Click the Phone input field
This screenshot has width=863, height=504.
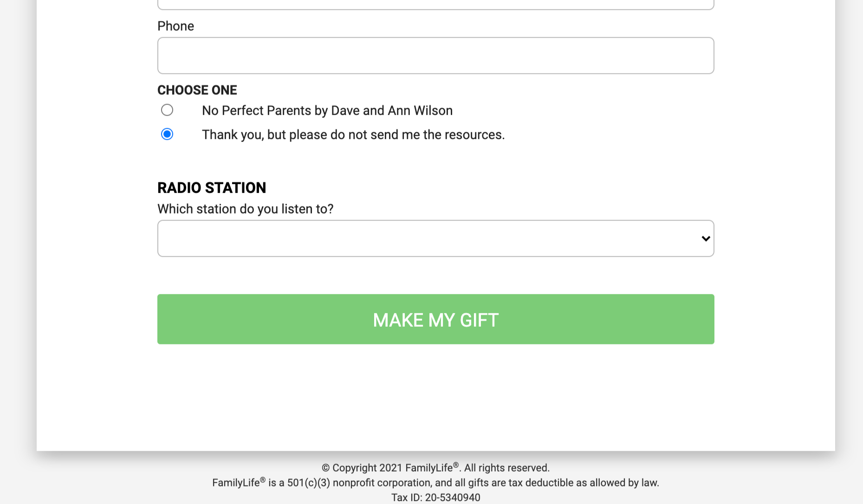click(x=435, y=56)
